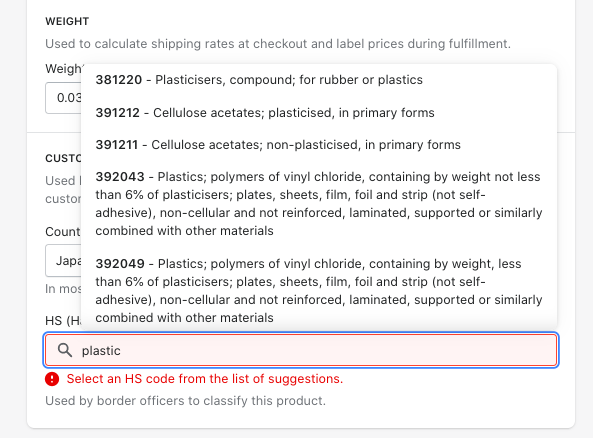Click the Country field label
This screenshot has height=438, width=593.
click(x=63, y=231)
